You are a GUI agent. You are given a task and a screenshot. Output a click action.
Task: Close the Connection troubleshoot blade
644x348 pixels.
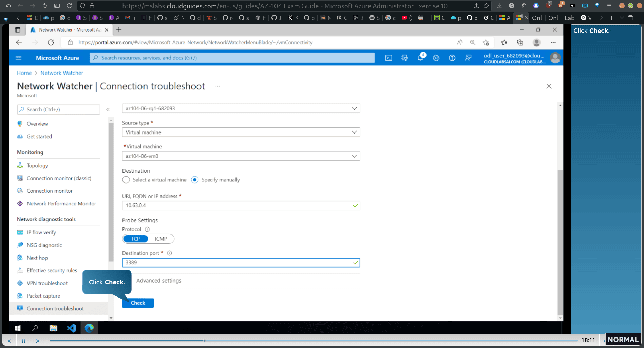549,86
